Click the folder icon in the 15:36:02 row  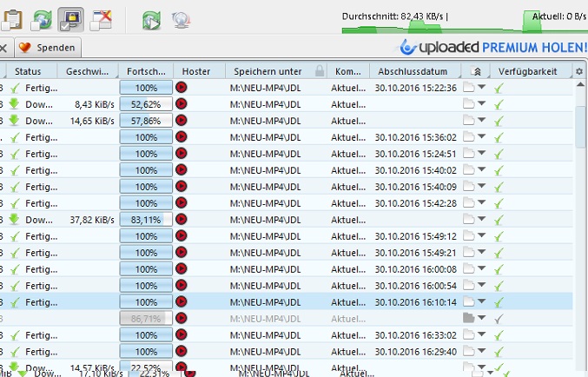pyautogui.click(x=469, y=137)
